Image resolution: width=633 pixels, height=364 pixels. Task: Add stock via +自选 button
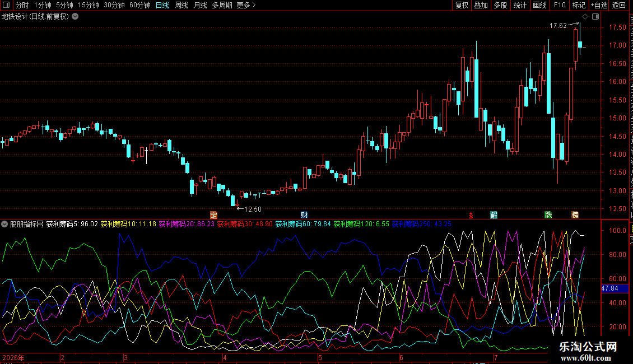[599, 5]
